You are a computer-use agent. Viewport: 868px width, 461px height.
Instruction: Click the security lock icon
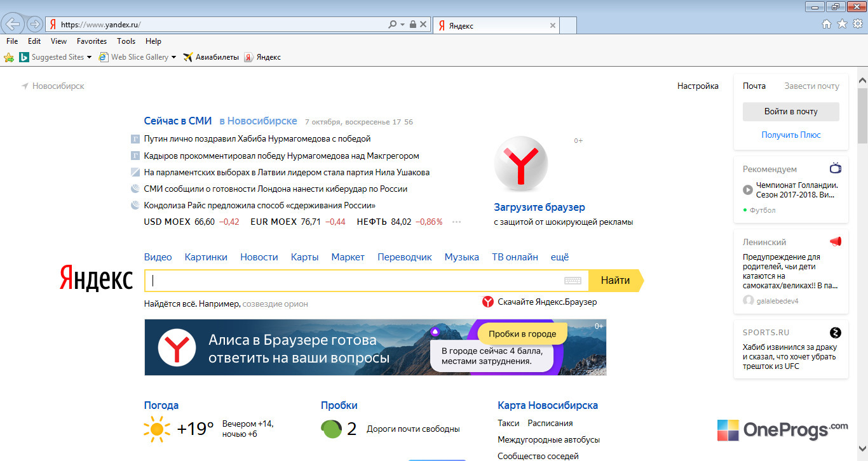tap(413, 24)
